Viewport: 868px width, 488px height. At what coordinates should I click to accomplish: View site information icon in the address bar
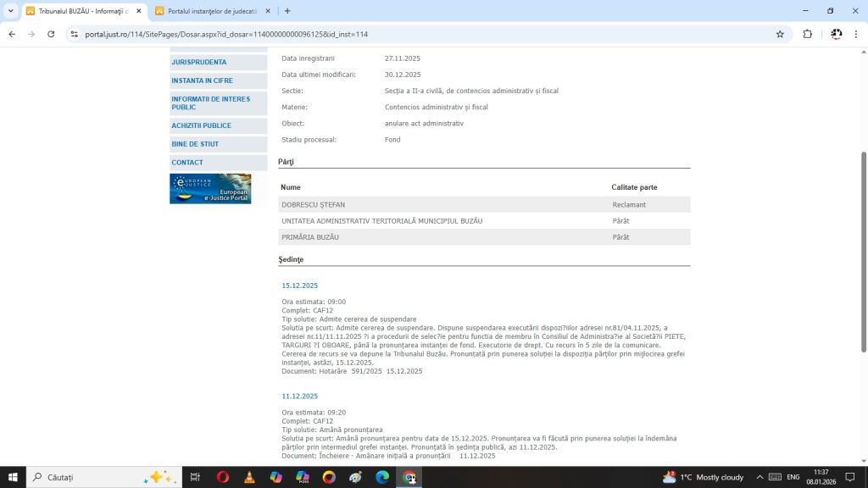coord(75,34)
